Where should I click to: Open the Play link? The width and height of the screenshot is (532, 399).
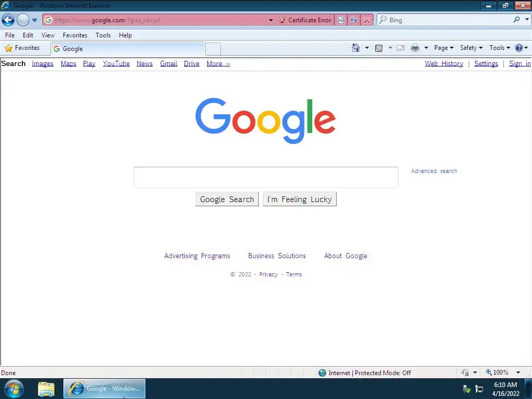(x=89, y=64)
